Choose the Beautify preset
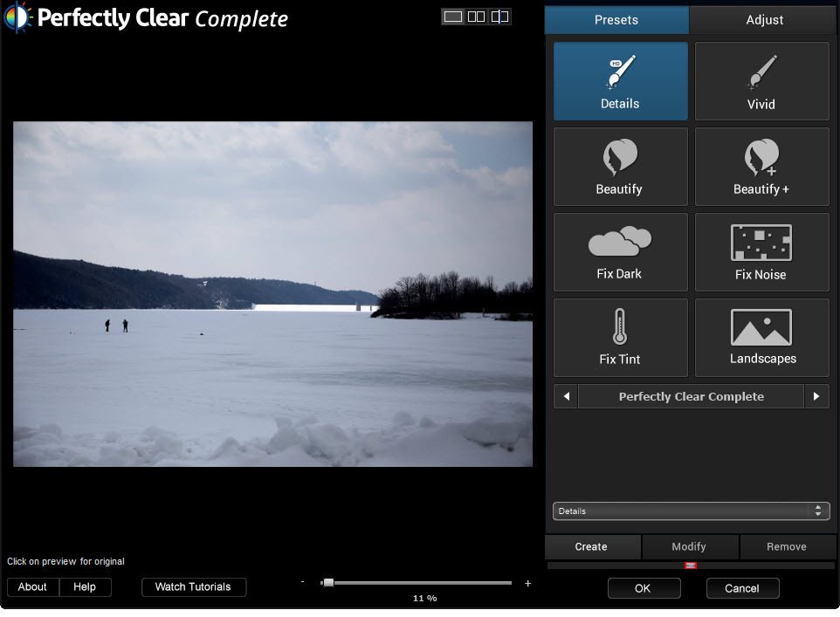The height and width of the screenshot is (617, 840). pyautogui.click(x=620, y=167)
